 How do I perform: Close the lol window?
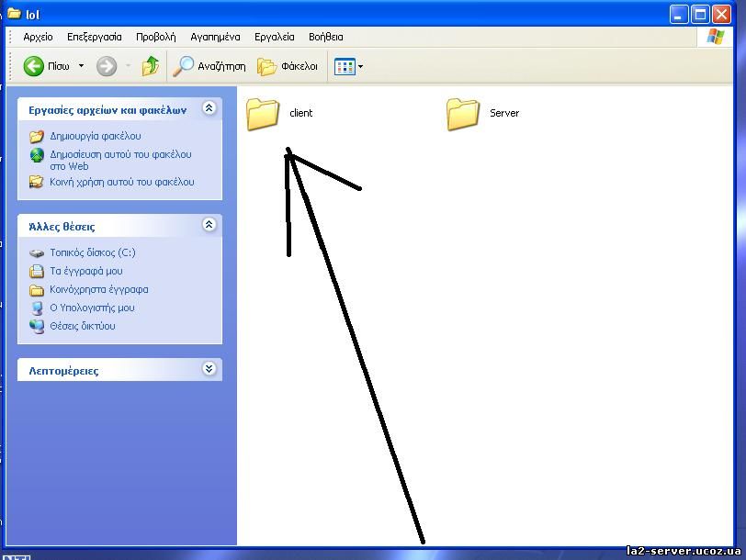[722, 15]
